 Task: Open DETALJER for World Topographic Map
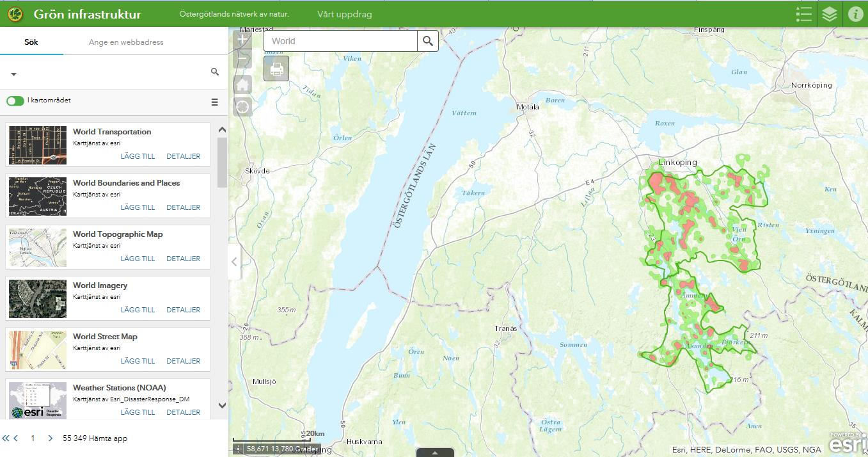(x=183, y=259)
